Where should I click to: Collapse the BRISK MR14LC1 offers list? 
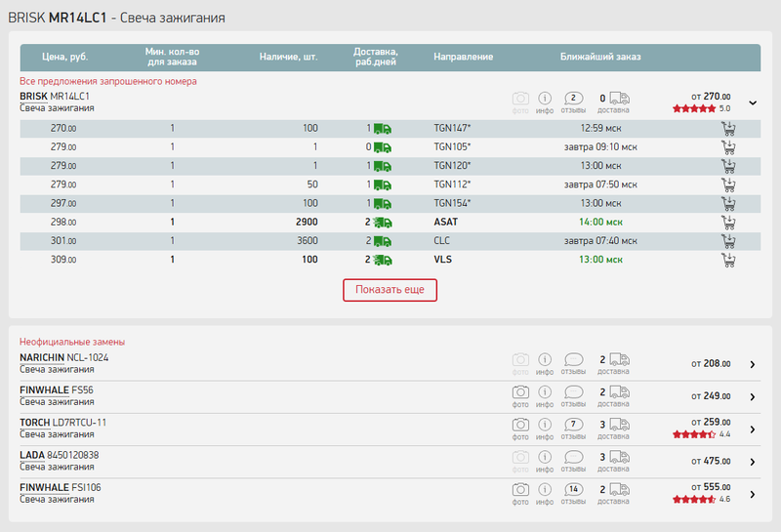pos(753,102)
